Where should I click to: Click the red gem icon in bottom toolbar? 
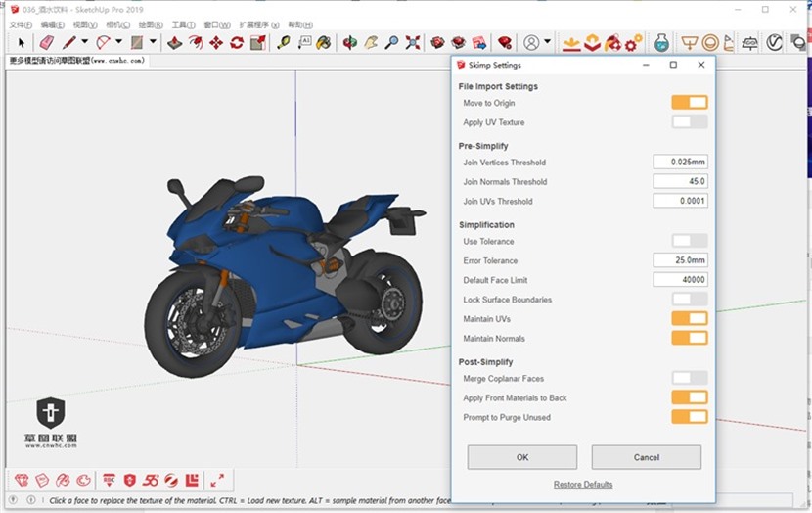[x=22, y=481]
